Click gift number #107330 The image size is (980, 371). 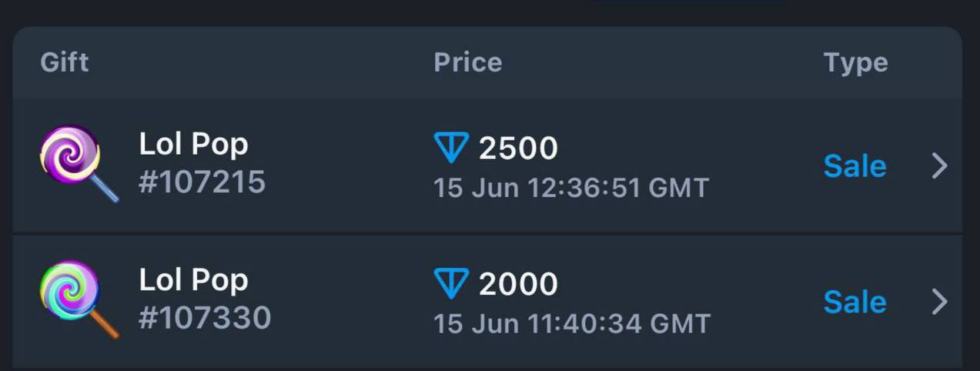pyautogui.click(x=205, y=318)
